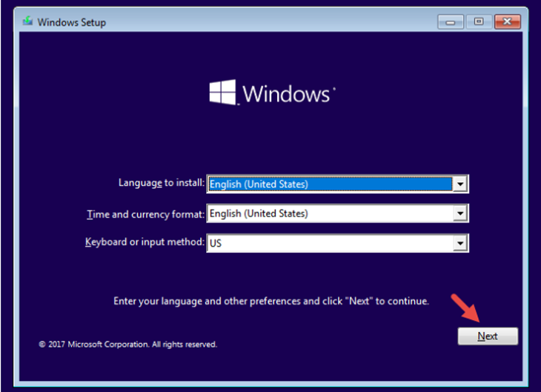Minimize the Windows Setup window
The image size is (541, 392).
[451, 22]
